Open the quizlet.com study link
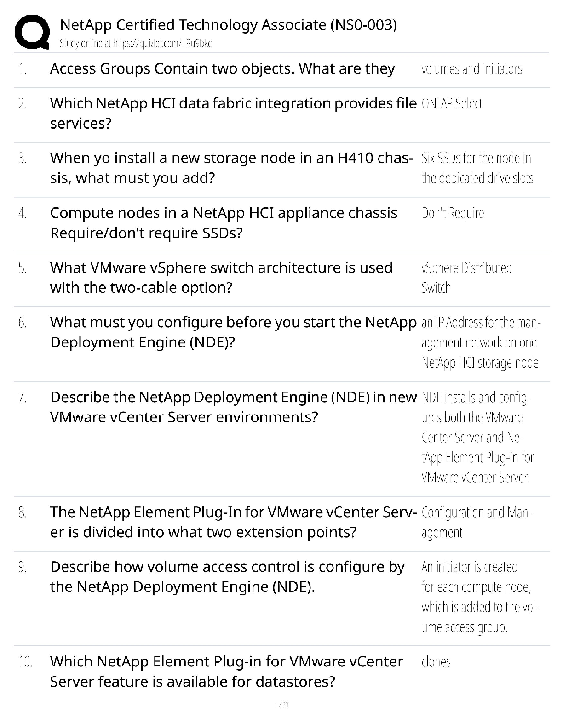The width and height of the screenshot is (563, 728). [x=136, y=44]
